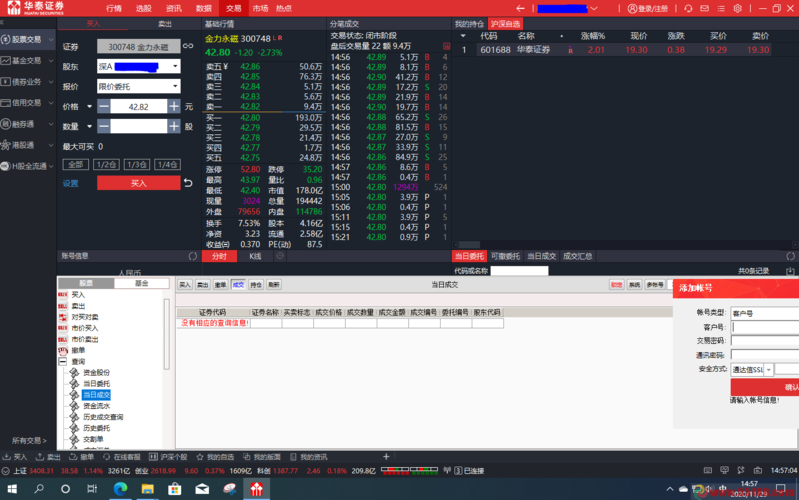Screen dimensions: 799x500
Task: Click the 设置 link in order panel
Action: pos(70,183)
